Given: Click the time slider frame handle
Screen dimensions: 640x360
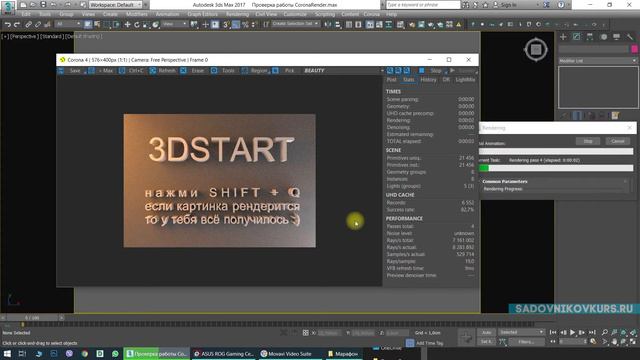Looking at the screenshot, I should pyautogui.click(x=32, y=317).
